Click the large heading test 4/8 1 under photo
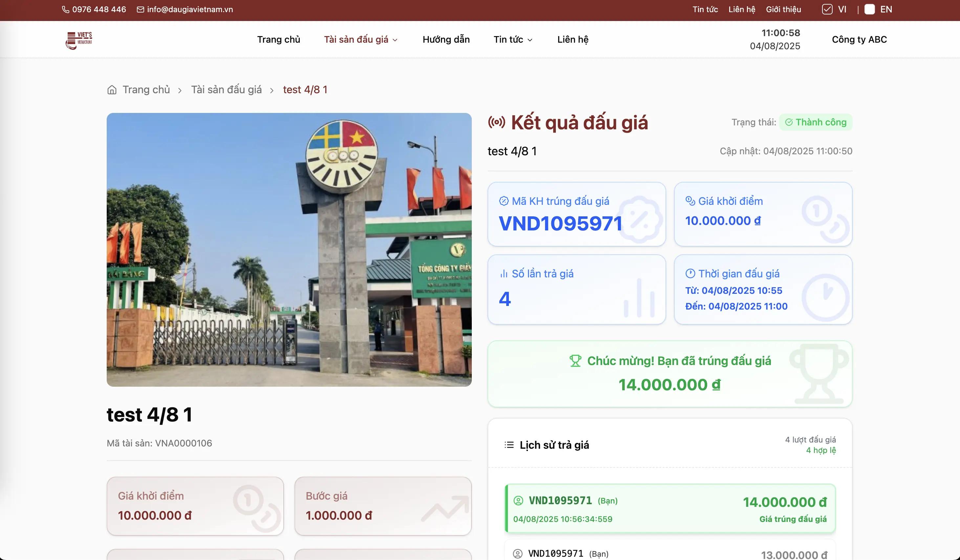Screen dimensions: 960x560 (149, 415)
